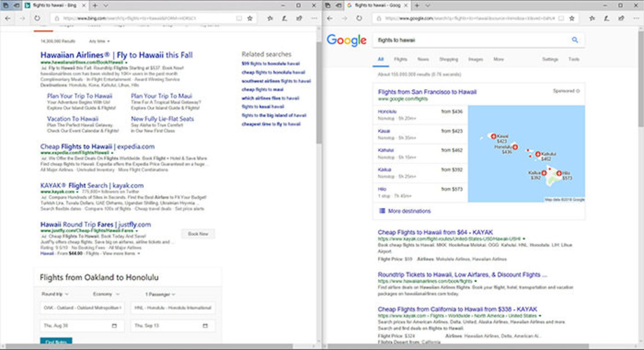644x350 pixels.
Task: Open Cheap Flights to Hawaii expedia.com link
Action: [x=97, y=146]
